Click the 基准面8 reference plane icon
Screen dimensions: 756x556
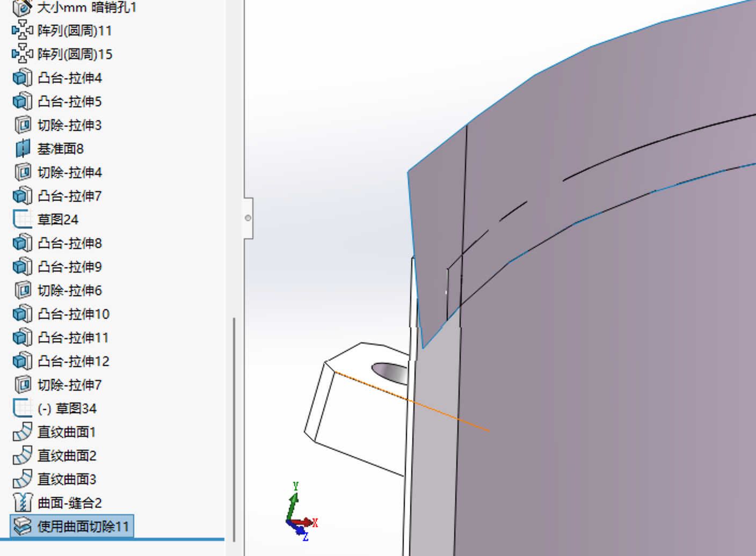[22, 149]
